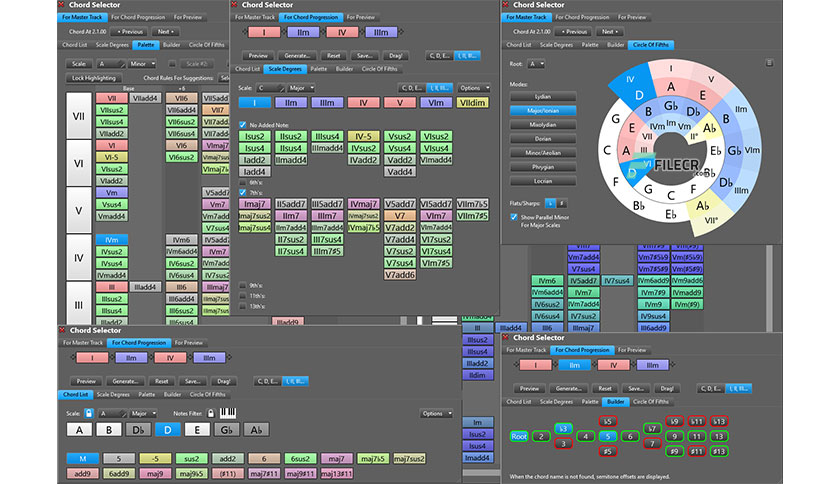Toggle the Scale lock icon in Chord List window
The height and width of the screenshot is (484, 836).
tap(89, 413)
